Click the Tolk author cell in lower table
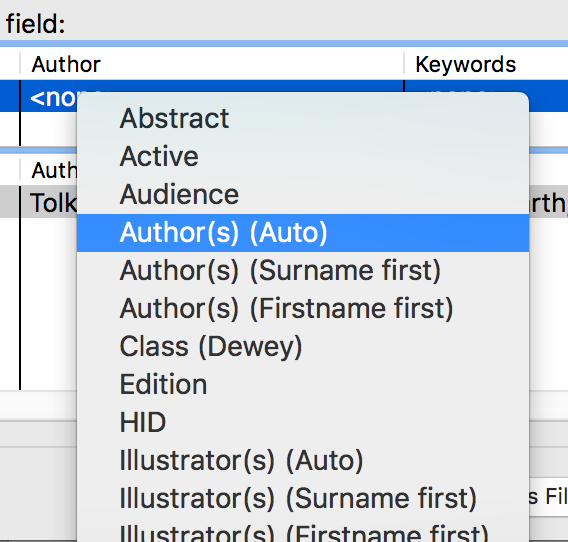The height and width of the screenshot is (542, 568). point(49,202)
